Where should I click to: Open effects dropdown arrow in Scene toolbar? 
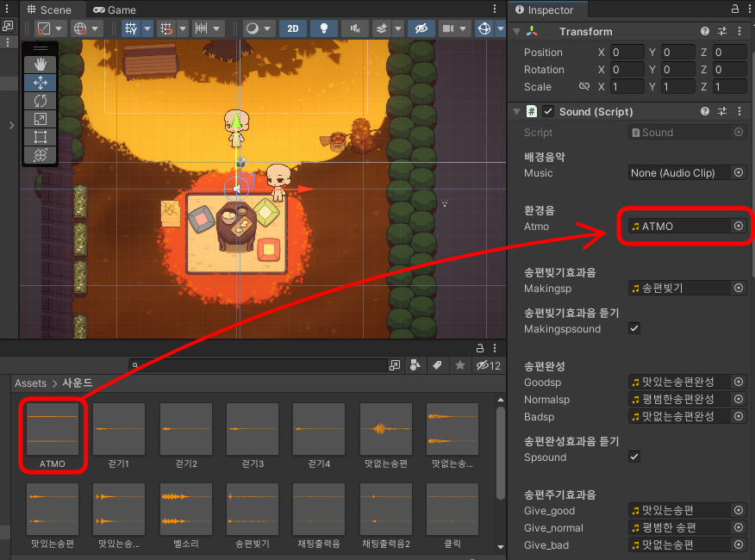398,28
